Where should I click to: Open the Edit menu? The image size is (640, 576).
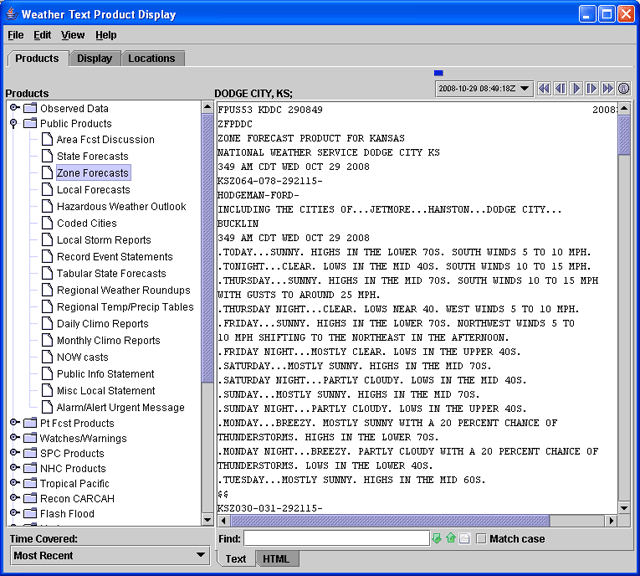(42, 35)
